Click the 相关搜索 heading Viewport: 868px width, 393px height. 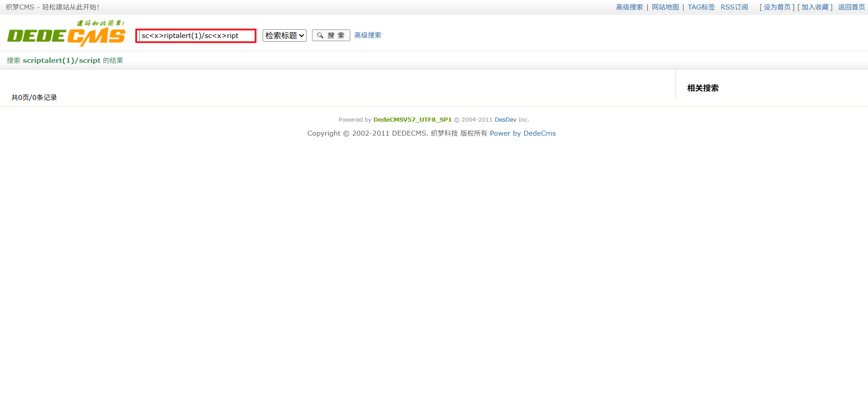coord(703,88)
